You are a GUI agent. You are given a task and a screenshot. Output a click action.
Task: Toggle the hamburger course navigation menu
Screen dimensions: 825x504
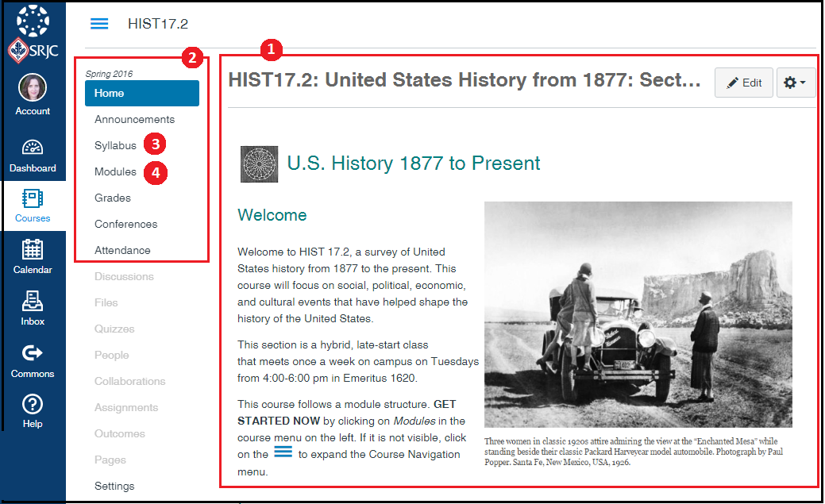(x=99, y=24)
